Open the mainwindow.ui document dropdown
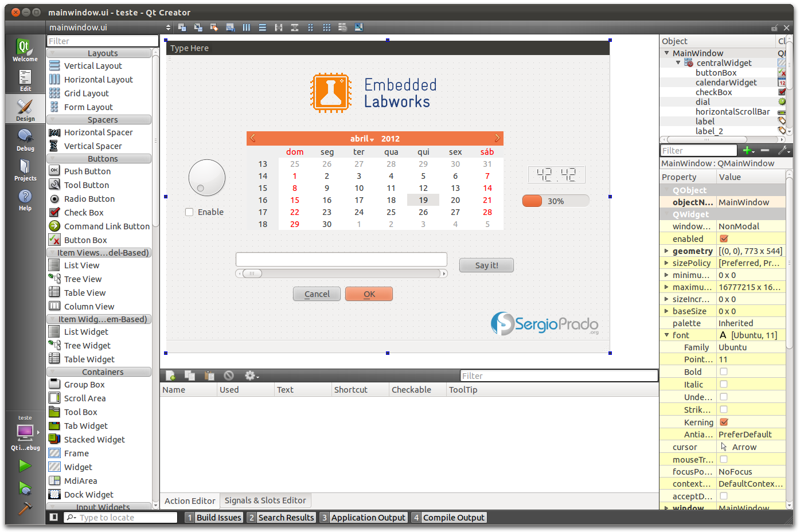 109,27
